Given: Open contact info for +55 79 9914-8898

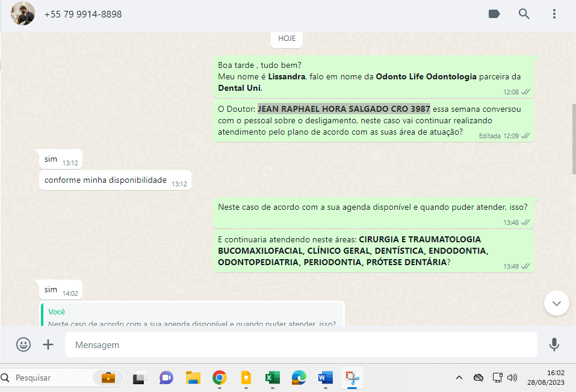Looking at the screenshot, I should [x=83, y=14].
